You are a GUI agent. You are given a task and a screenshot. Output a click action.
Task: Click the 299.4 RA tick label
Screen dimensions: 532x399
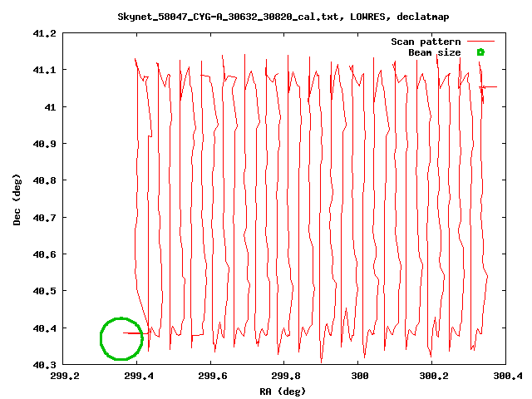(139, 376)
